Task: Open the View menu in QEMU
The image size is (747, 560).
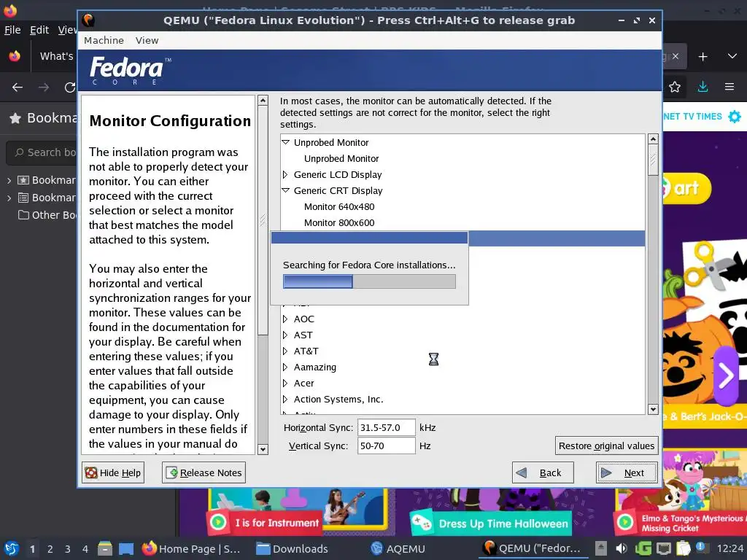Action: (147, 41)
